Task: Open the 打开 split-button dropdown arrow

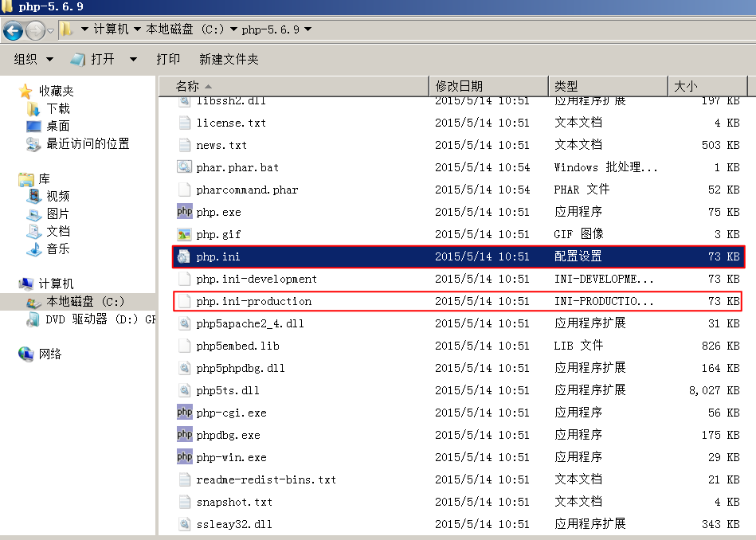Action: (x=132, y=59)
